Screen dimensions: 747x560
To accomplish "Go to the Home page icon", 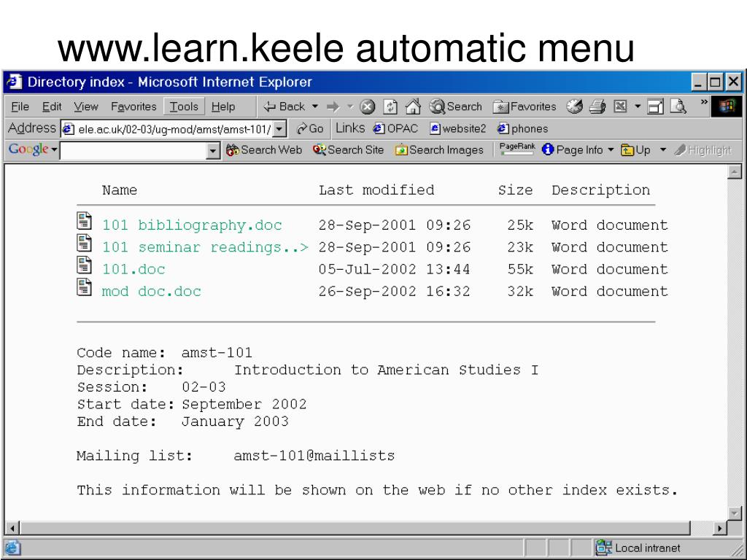I will 413,106.
